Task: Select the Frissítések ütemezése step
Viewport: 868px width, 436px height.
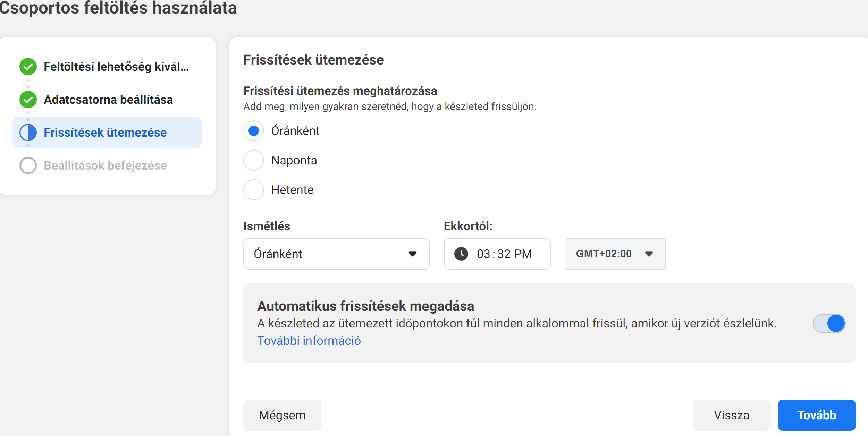Action: click(x=107, y=132)
